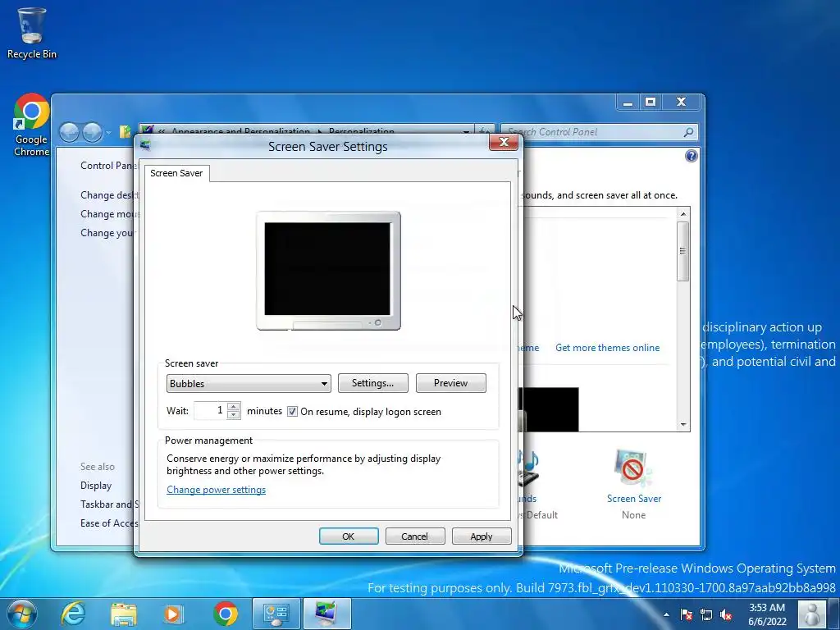840x630 pixels.
Task: Open the Action Center flag tray icon
Action: [687, 614]
